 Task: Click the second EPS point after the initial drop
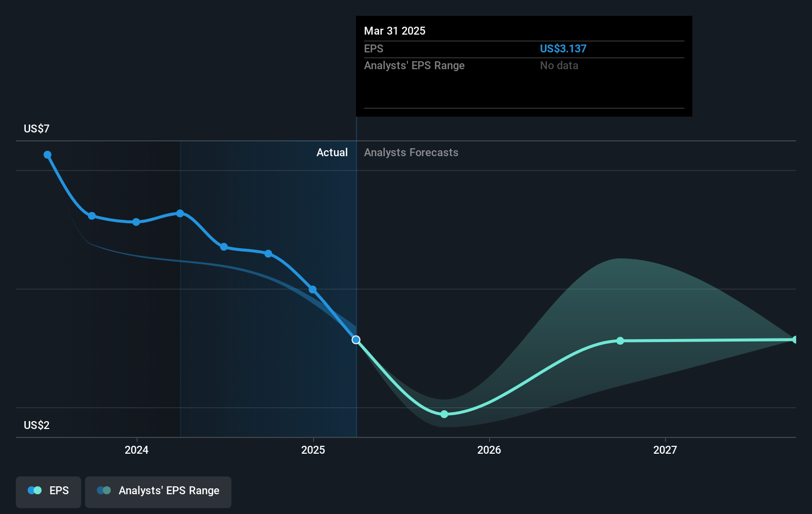(x=92, y=216)
